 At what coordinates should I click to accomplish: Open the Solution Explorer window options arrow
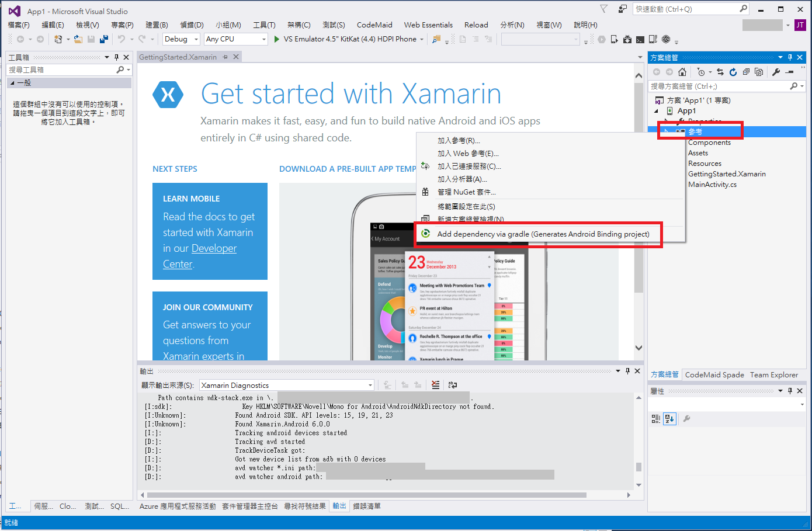(780, 57)
